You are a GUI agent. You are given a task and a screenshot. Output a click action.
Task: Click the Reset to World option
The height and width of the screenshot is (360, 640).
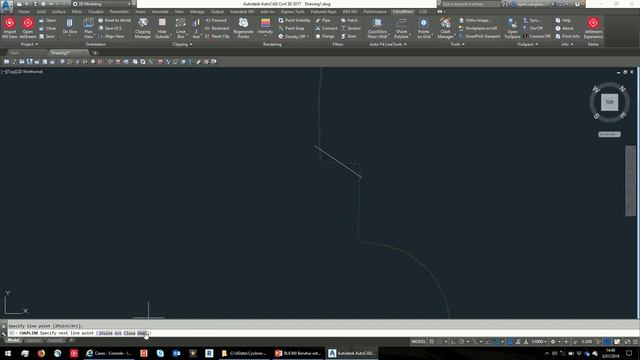[x=114, y=20]
